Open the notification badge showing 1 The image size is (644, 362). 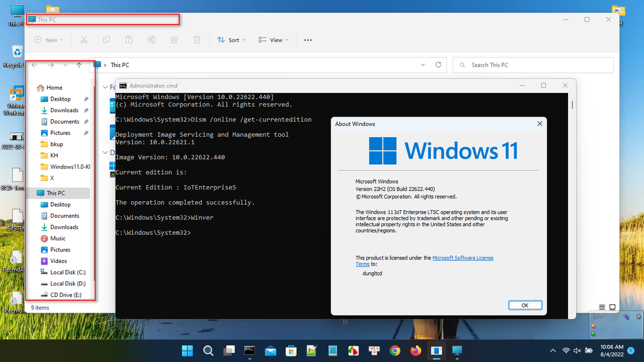tap(631, 350)
